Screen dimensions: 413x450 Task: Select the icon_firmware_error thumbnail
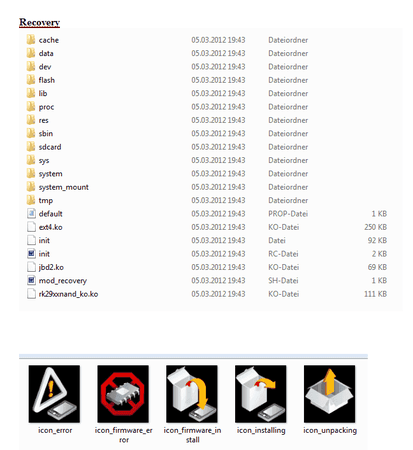point(123,394)
